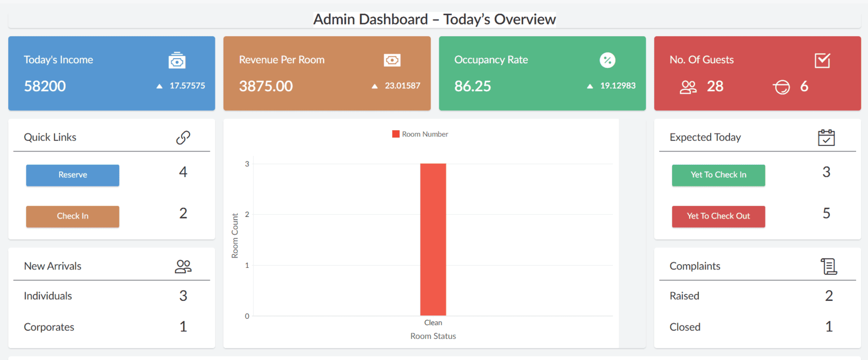
Task: Click the guests people icon beside 28
Action: [x=688, y=87]
